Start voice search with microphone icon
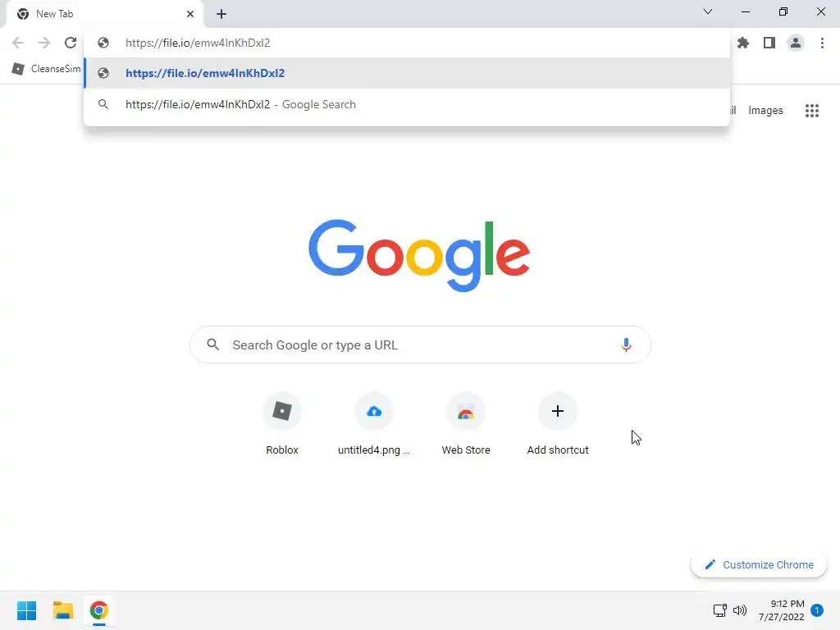The image size is (840, 630). 626,345
